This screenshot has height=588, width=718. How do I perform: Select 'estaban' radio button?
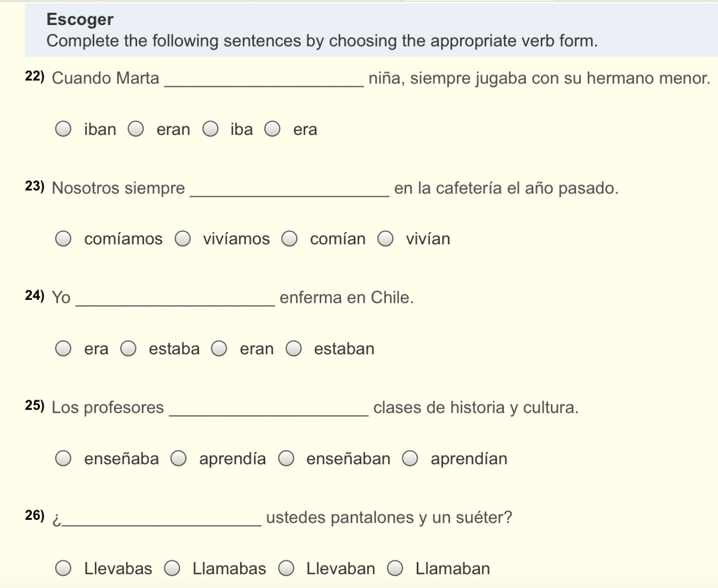pyautogui.click(x=294, y=349)
